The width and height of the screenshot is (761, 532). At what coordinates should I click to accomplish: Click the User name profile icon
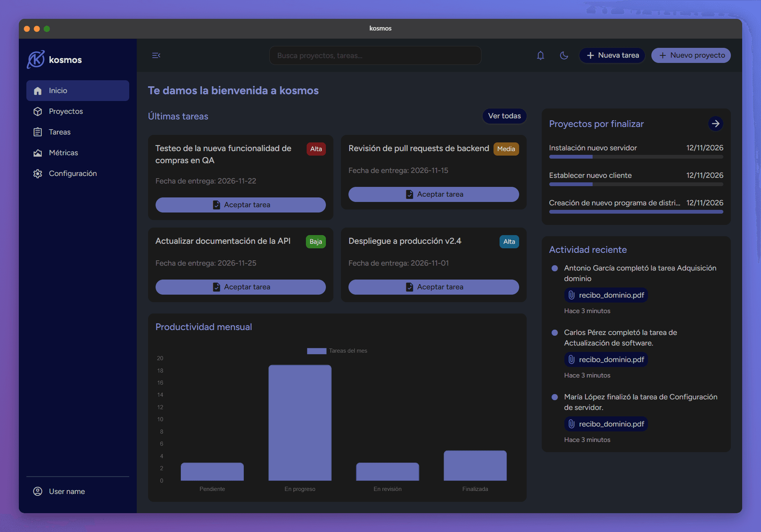(38, 491)
